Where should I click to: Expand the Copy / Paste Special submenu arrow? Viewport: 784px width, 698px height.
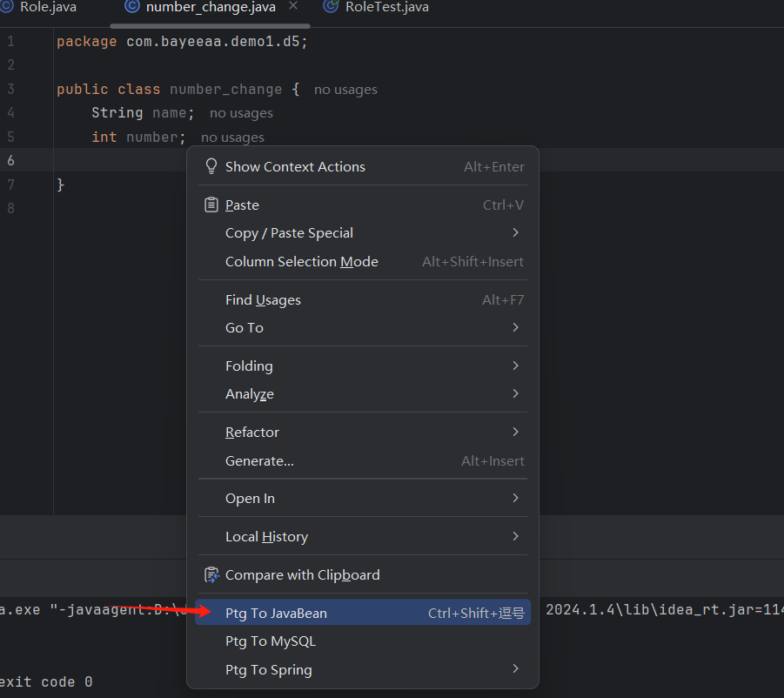point(515,232)
